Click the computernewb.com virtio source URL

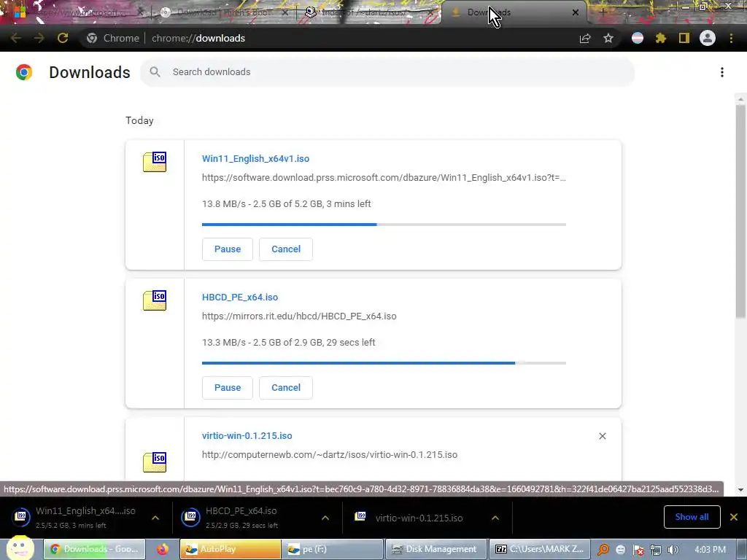pyautogui.click(x=330, y=455)
